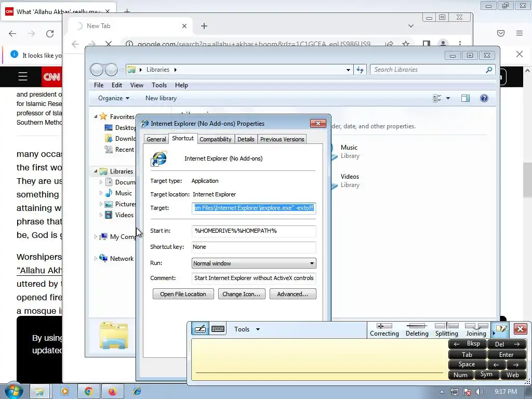
Task: Open the CNN site hamburger menu
Action: tap(23, 76)
